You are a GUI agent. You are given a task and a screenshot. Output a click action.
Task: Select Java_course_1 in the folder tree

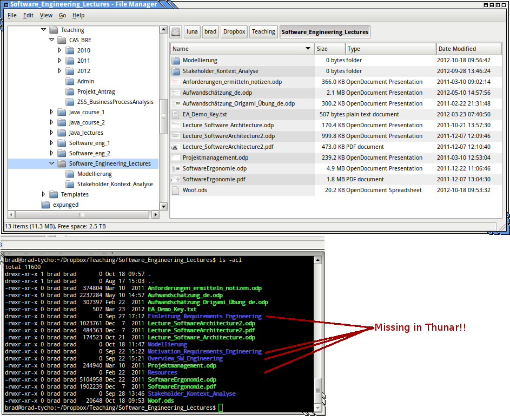pyautogui.click(x=87, y=113)
